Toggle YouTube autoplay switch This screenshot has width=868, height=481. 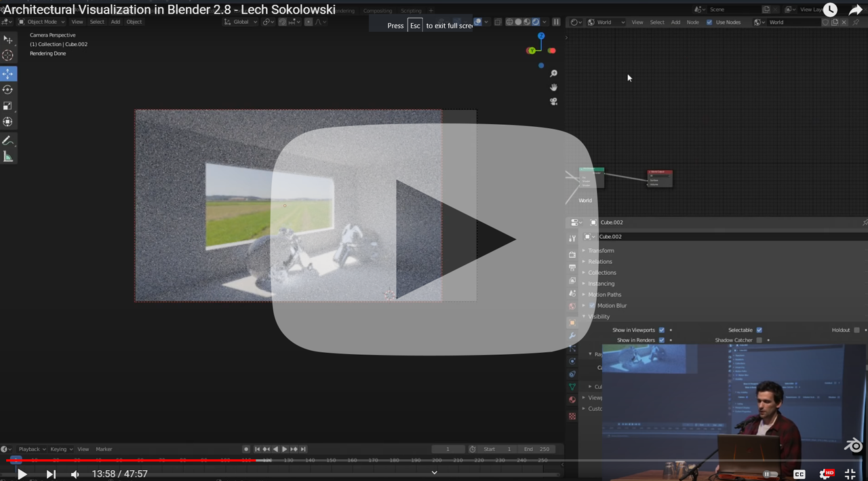769,474
